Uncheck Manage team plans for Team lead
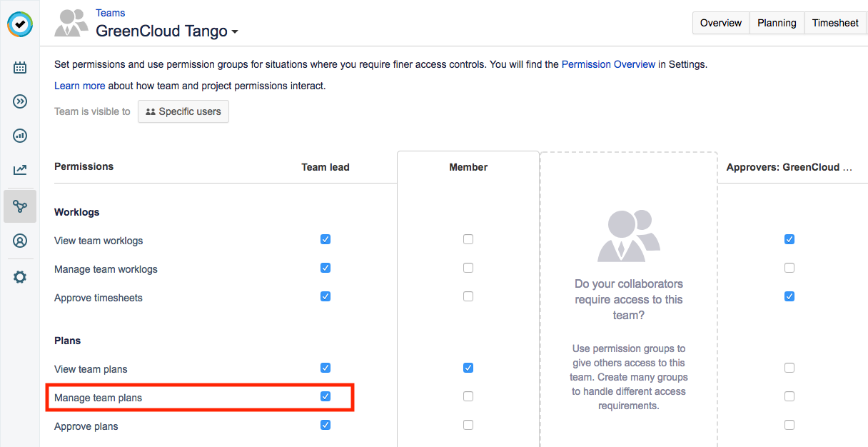This screenshot has height=447, width=868. point(325,396)
